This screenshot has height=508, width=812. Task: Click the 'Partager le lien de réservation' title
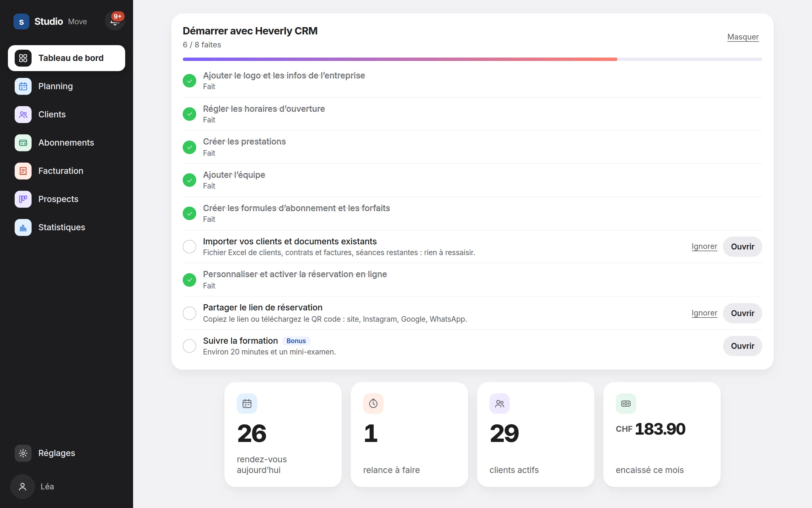pos(262,307)
